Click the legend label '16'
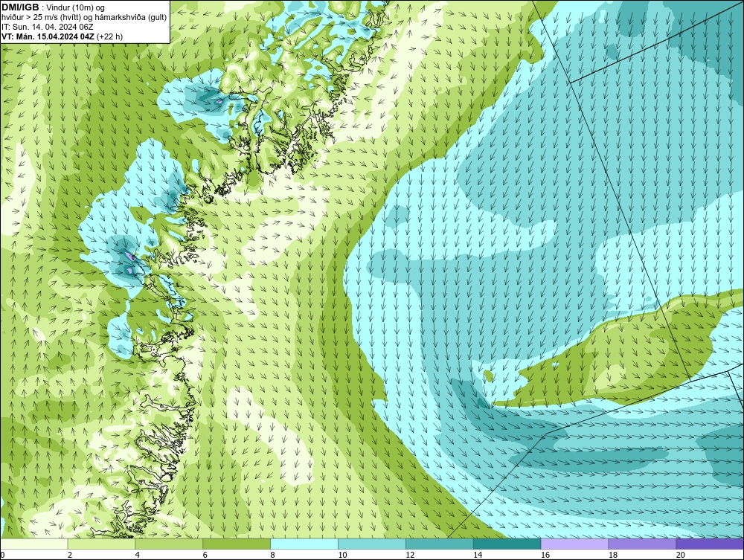 coord(545,555)
